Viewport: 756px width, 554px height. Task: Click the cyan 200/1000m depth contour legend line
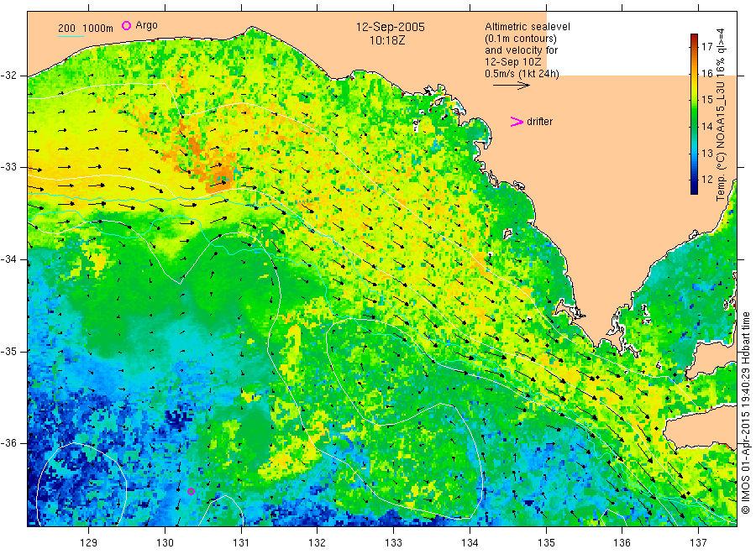[71, 36]
